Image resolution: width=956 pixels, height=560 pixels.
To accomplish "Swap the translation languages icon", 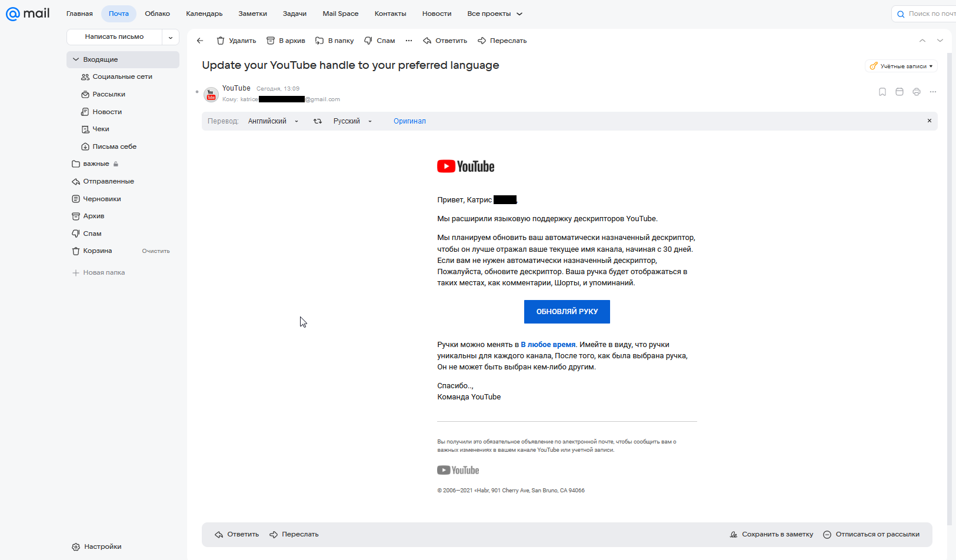I will pos(318,121).
